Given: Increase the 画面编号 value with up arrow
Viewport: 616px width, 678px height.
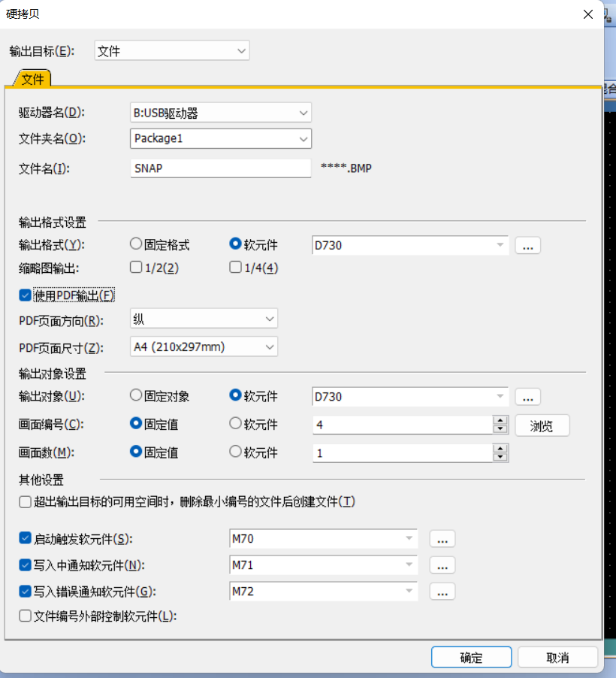Looking at the screenshot, I should point(501,420).
